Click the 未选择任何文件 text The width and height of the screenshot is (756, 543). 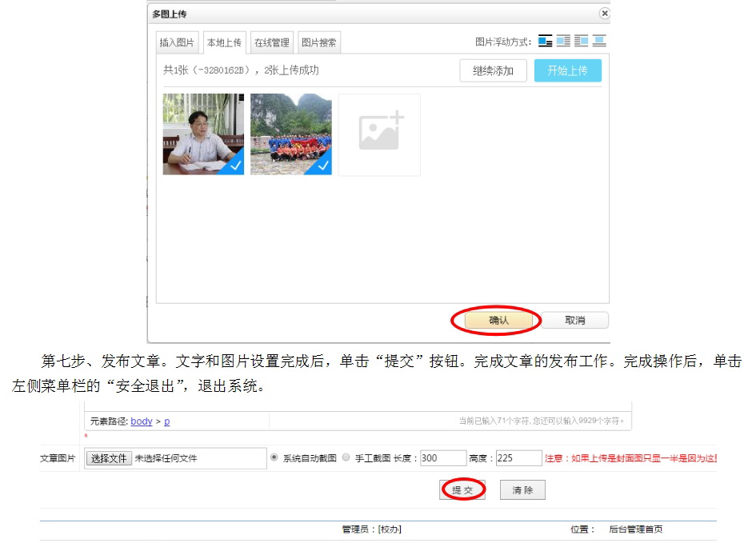(x=166, y=458)
